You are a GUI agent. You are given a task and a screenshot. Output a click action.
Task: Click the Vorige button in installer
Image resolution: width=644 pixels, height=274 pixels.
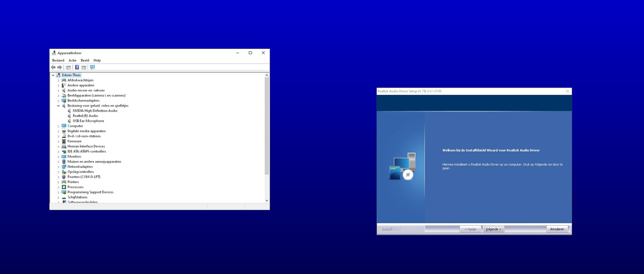coord(470,229)
